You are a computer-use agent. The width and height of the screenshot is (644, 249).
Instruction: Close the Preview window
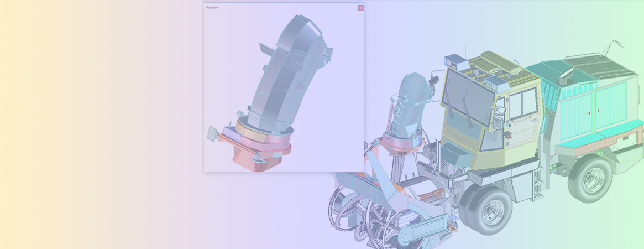[360, 8]
